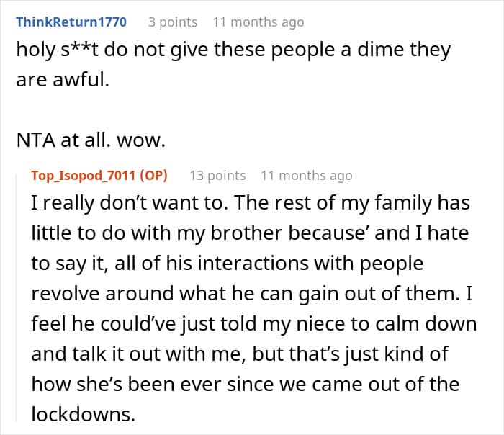504x435 pixels.
Task: Click the "13 points" score on OP's reply
Action: click(x=217, y=176)
